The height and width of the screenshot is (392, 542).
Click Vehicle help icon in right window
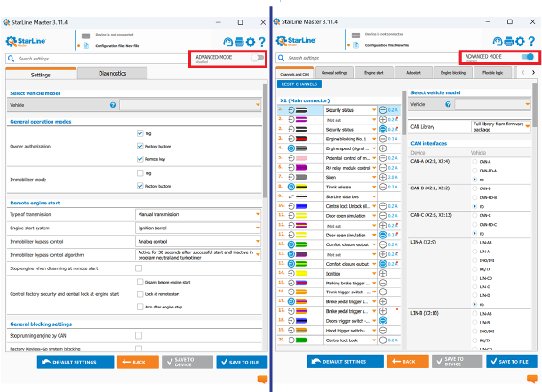(x=448, y=104)
